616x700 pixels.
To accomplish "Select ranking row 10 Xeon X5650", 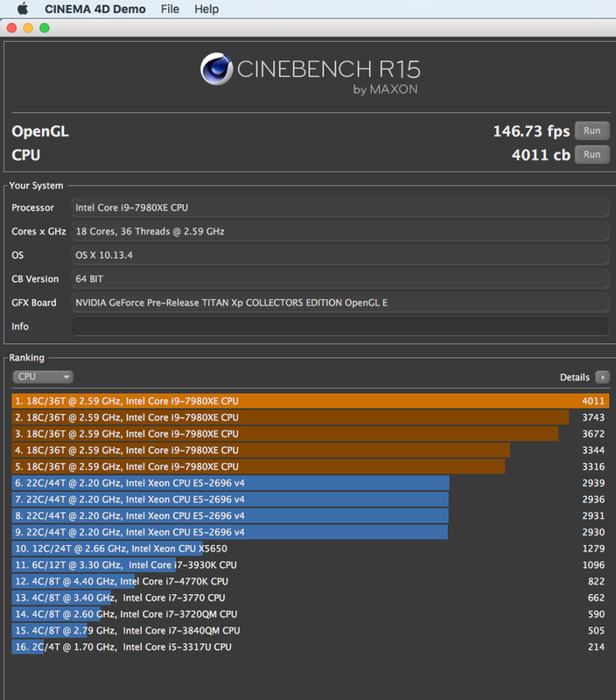I will [311, 549].
